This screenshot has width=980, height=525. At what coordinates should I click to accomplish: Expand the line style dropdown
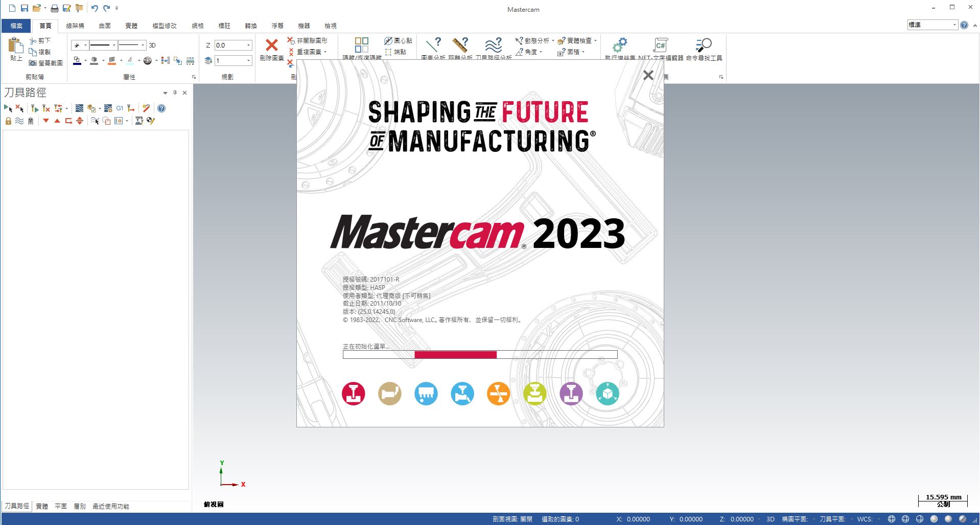point(114,45)
